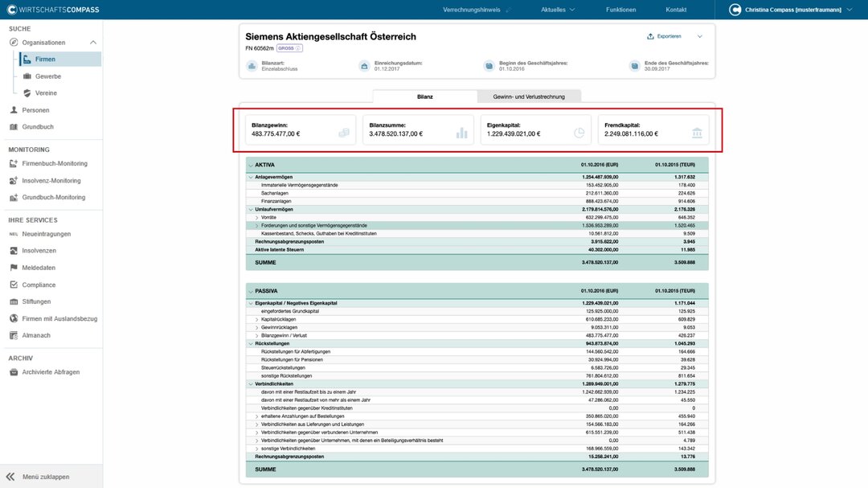Select the Vereine sidebar icon

pyautogui.click(x=27, y=93)
